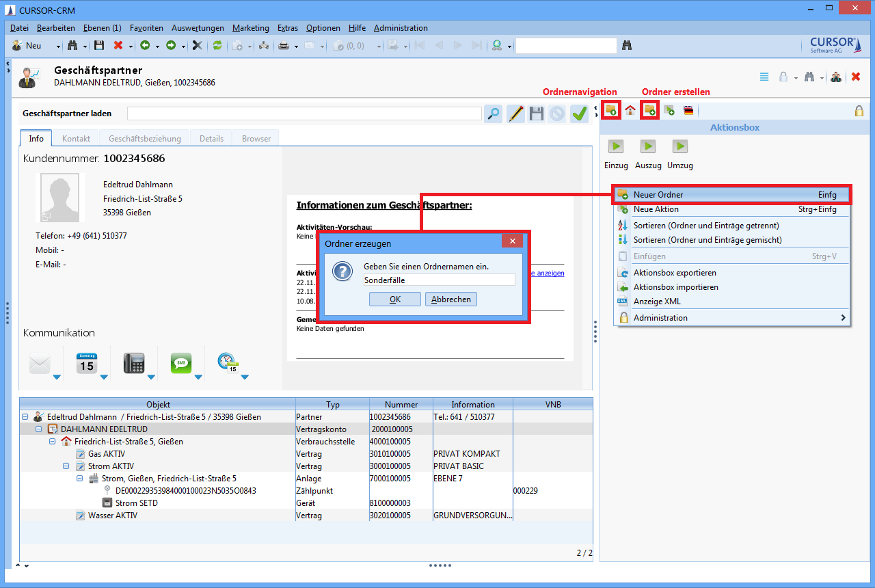Click the refresh icon in main toolbar
The width and height of the screenshot is (875, 588).
tap(217, 46)
